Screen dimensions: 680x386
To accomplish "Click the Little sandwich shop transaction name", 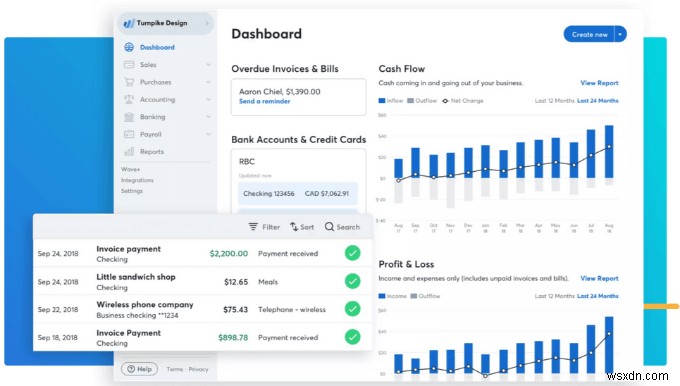I will 136,277.
